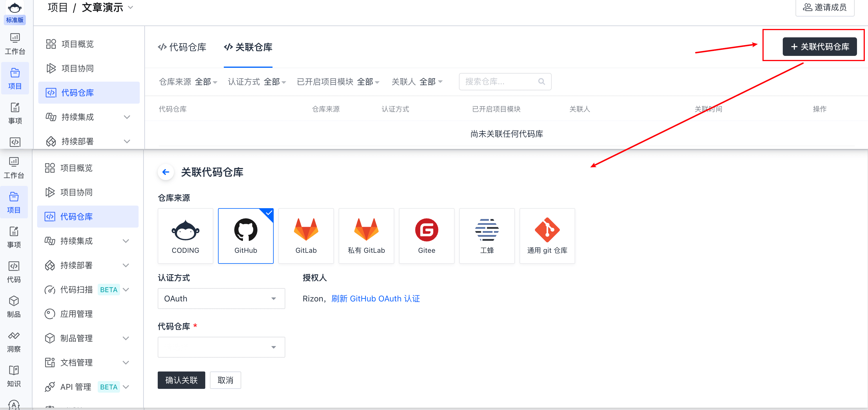868x410 pixels.
Task: Select the GitHub repository source tile
Action: [246, 236]
